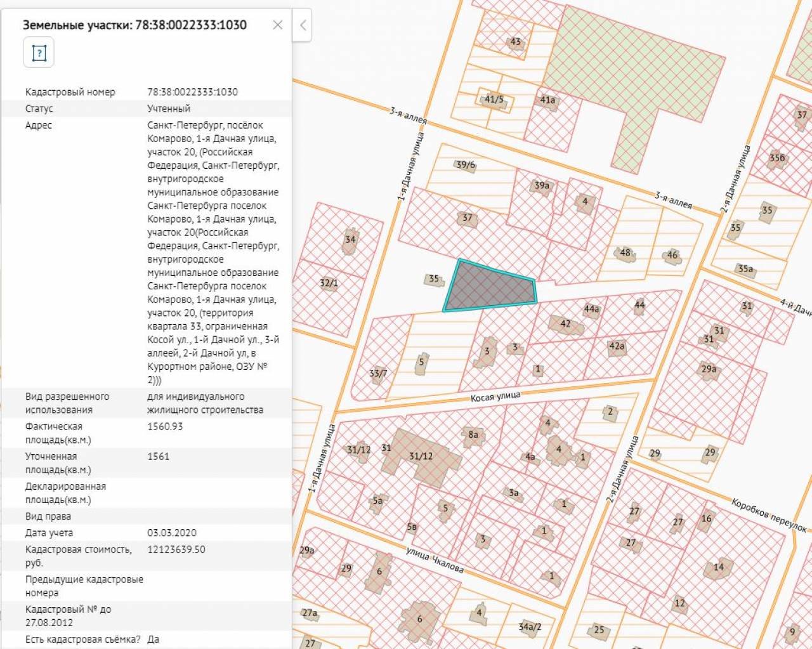Click building marker 44a
Image resolution: width=812 pixels, height=649 pixels.
(591, 310)
